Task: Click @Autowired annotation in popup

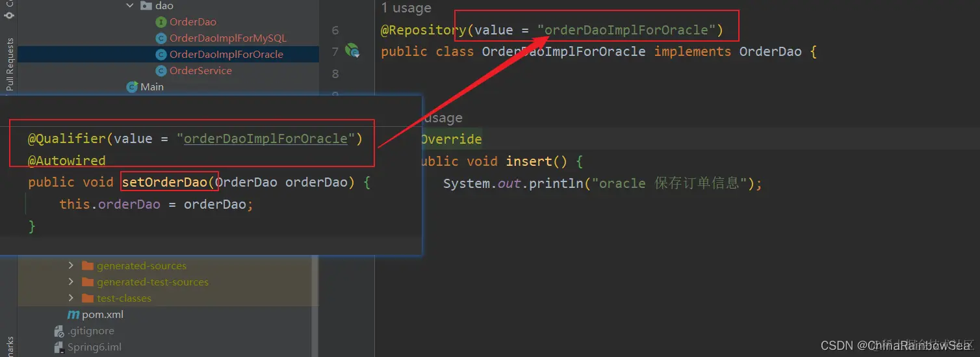Action: click(x=66, y=161)
